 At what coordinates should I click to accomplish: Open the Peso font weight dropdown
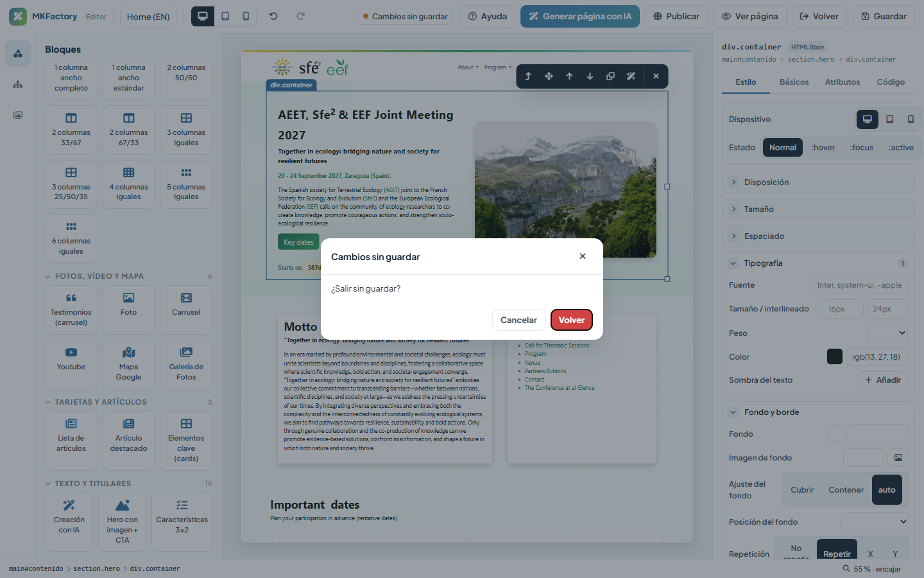[x=887, y=333]
